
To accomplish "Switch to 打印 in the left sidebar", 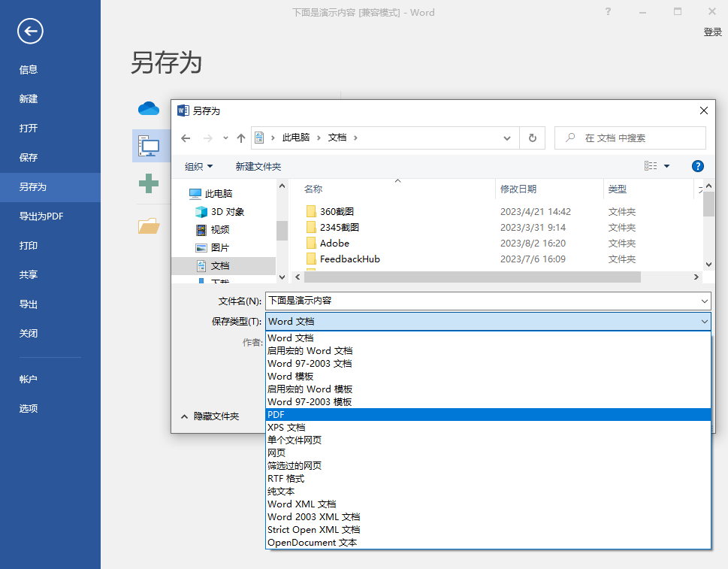I will click(x=28, y=244).
